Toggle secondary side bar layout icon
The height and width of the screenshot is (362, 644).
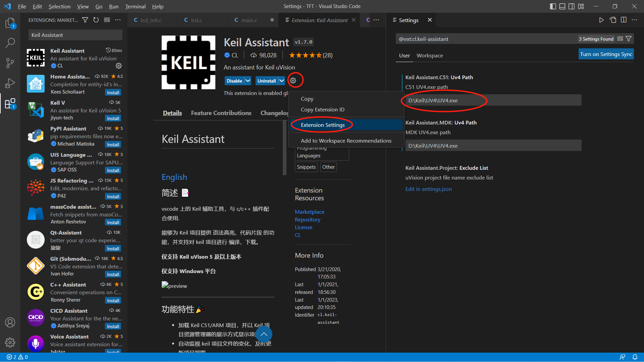coord(572,6)
